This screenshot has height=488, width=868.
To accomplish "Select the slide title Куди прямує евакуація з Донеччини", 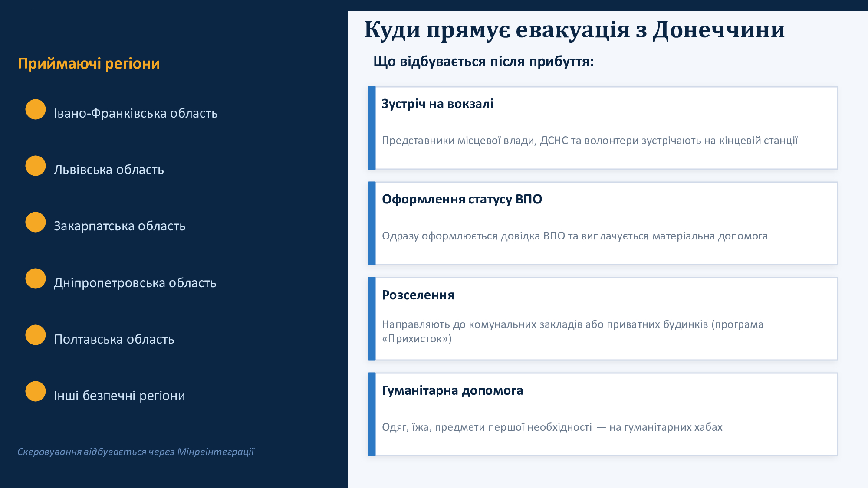I will (x=574, y=30).
